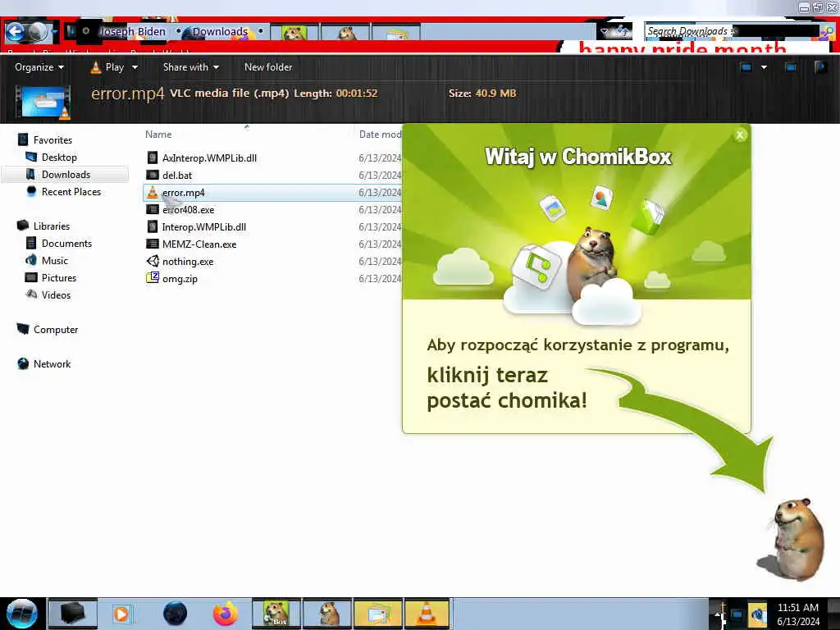The width and height of the screenshot is (840, 630).
Task: Open the VLC media player taskbar button
Action: tap(427, 614)
